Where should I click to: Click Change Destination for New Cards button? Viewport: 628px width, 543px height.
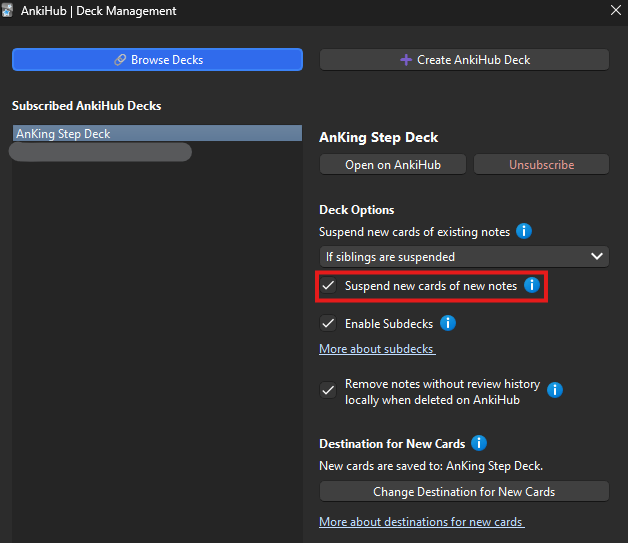coord(464,491)
